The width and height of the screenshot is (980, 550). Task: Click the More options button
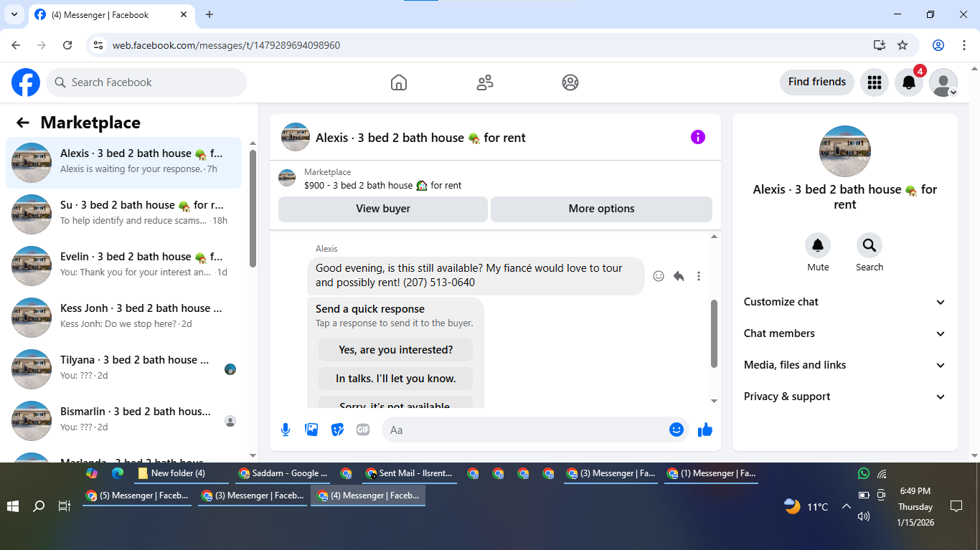(x=601, y=209)
